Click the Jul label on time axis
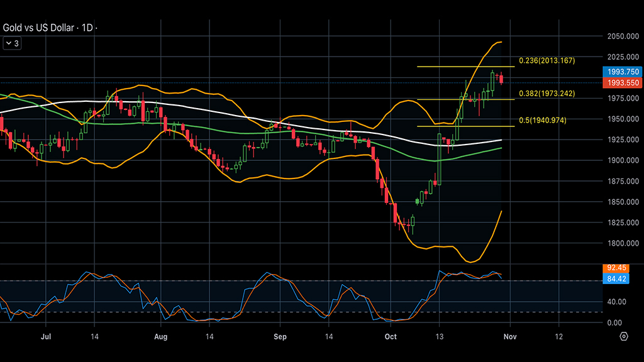 click(x=46, y=337)
